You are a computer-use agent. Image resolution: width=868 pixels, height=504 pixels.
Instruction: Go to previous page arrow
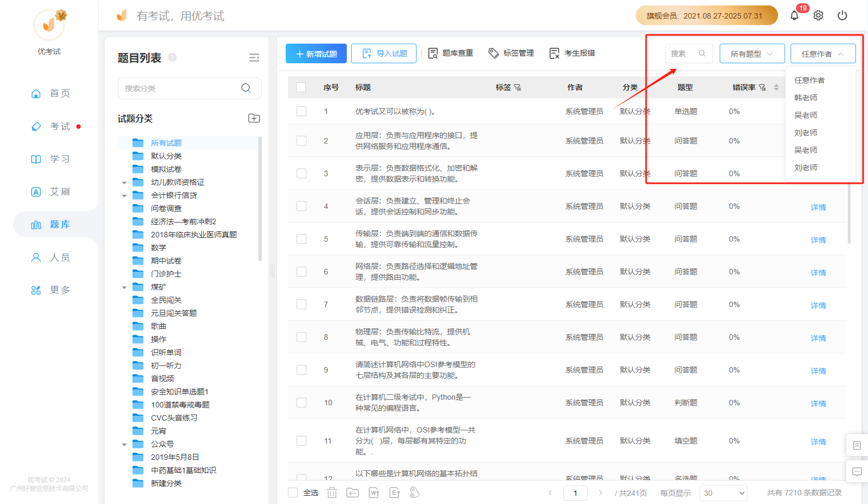[550, 493]
